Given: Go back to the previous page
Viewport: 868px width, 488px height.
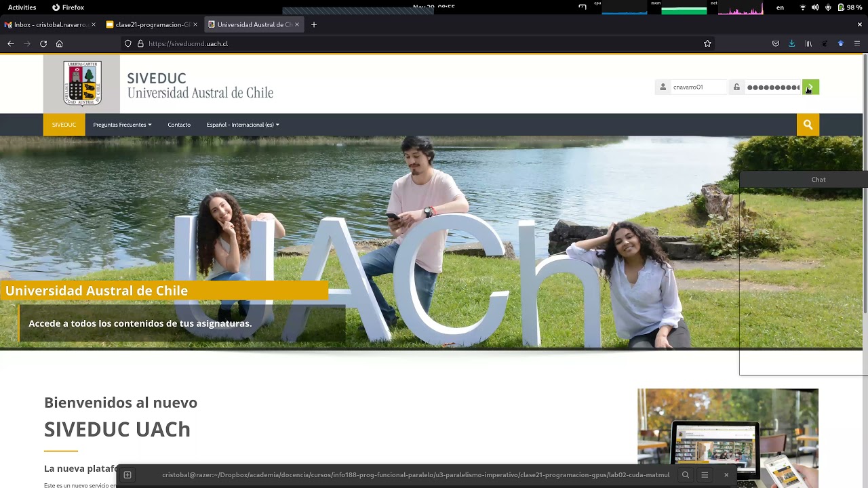Looking at the screenshot, I should (x=11, y=43).
